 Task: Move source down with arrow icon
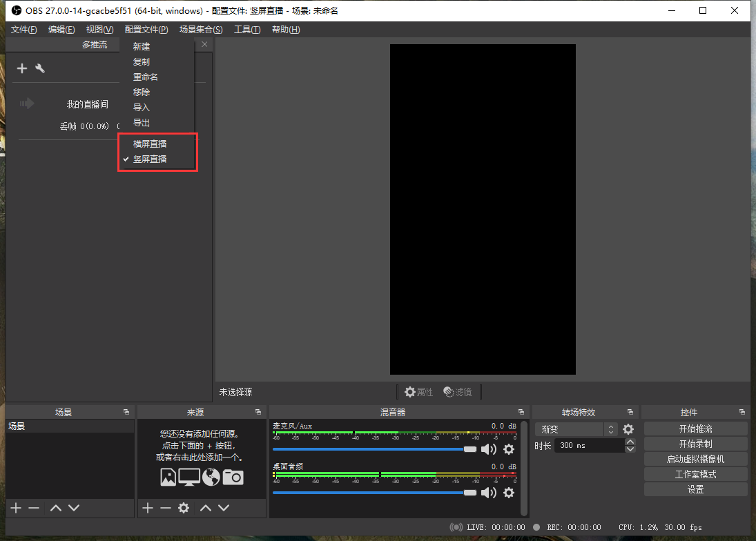coord(224,508)
